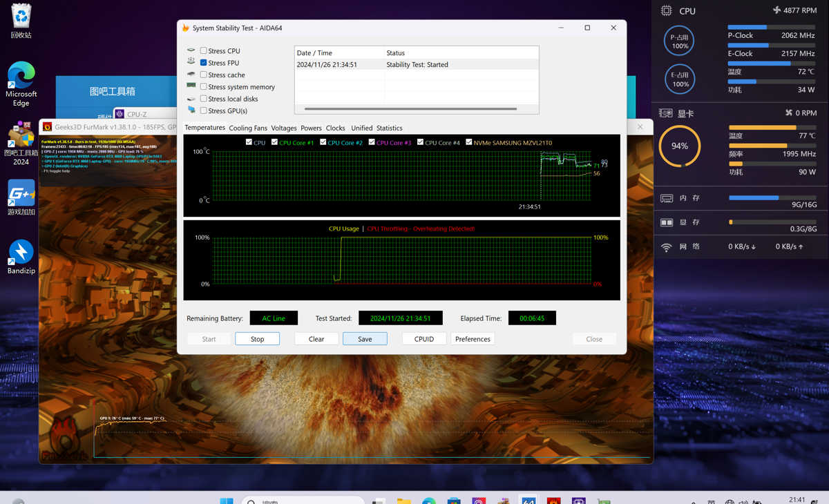Click the Elapsed Time 00:06:45 field
Image resolution: width=829 pixels, height=504 pixels.
[532, 318]
